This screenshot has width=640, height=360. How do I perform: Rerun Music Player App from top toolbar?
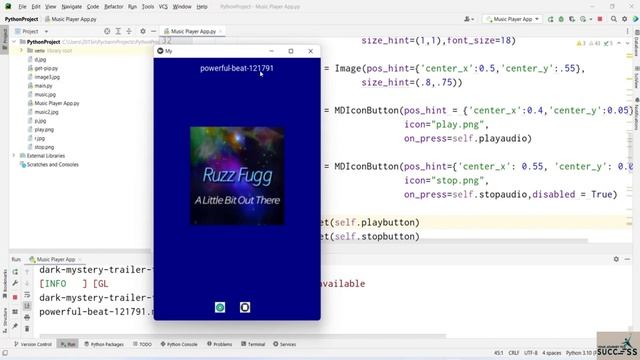point(551,19)
